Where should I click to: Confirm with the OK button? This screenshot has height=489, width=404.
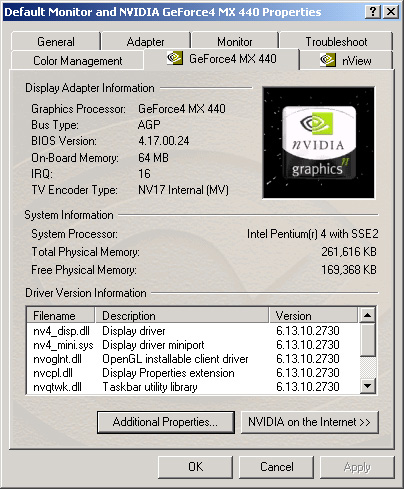(195, 467)
